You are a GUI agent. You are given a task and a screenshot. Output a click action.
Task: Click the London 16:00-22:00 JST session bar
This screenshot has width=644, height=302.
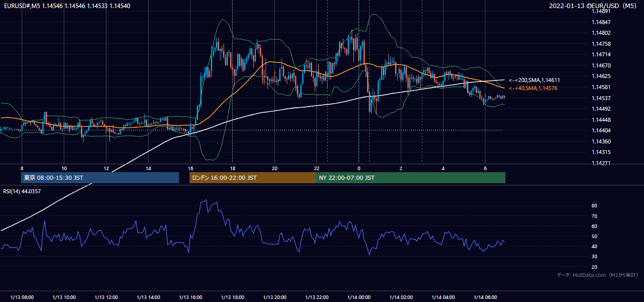[252, 178]
